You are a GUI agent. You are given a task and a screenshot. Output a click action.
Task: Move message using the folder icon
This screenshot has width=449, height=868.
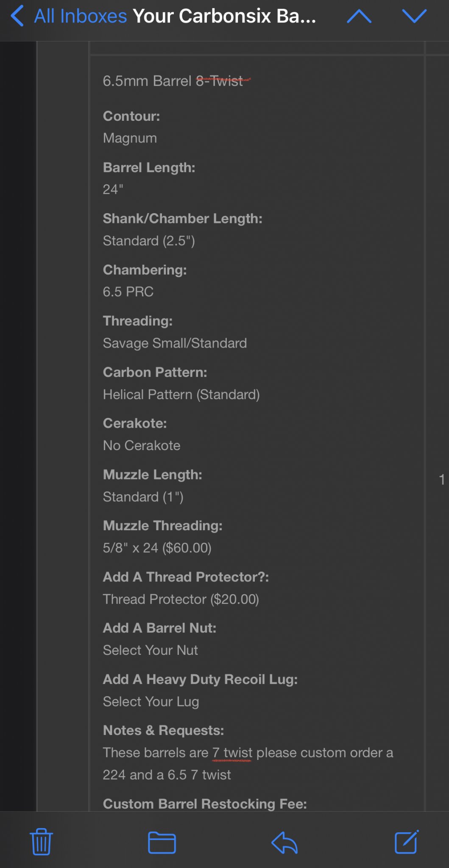pyautogui.click(x=162, y=842)
